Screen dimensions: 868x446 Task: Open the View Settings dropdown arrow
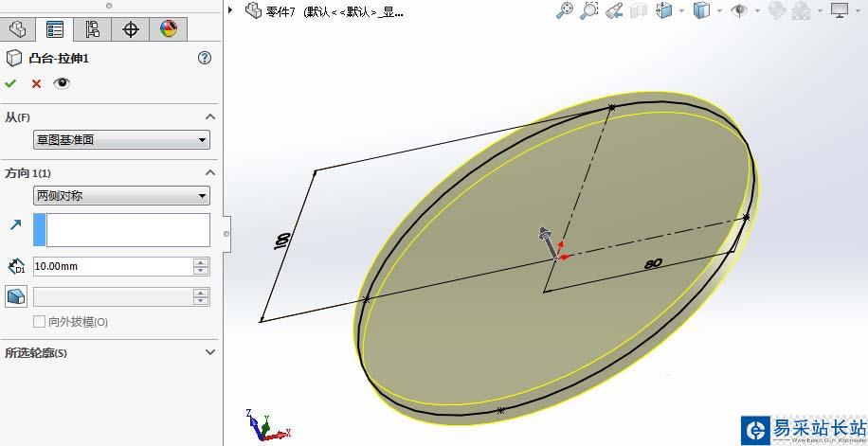(858, 10)
